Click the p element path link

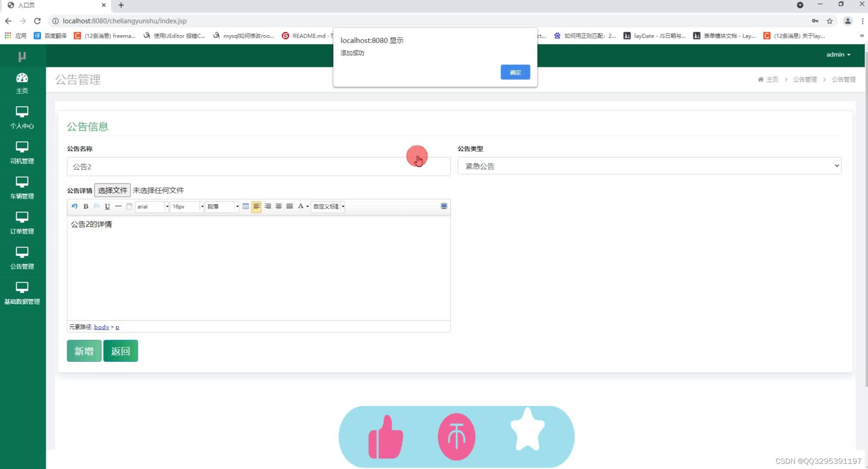(117, 327)
